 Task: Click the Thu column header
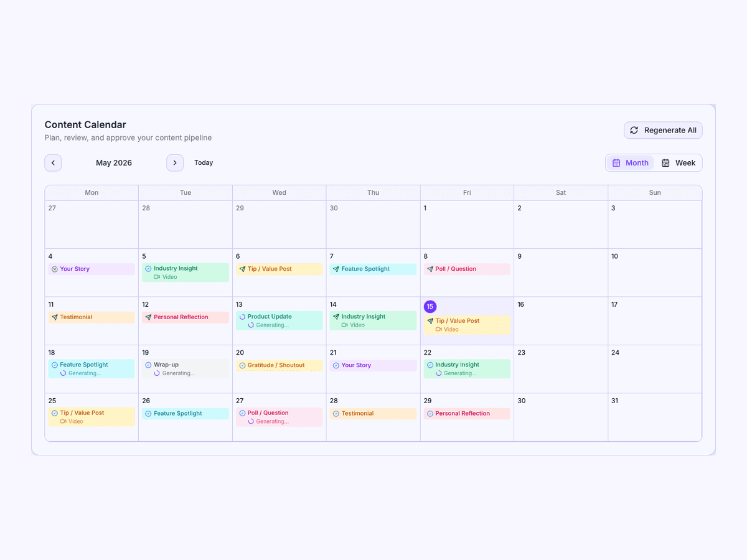[x=374, y=193]
